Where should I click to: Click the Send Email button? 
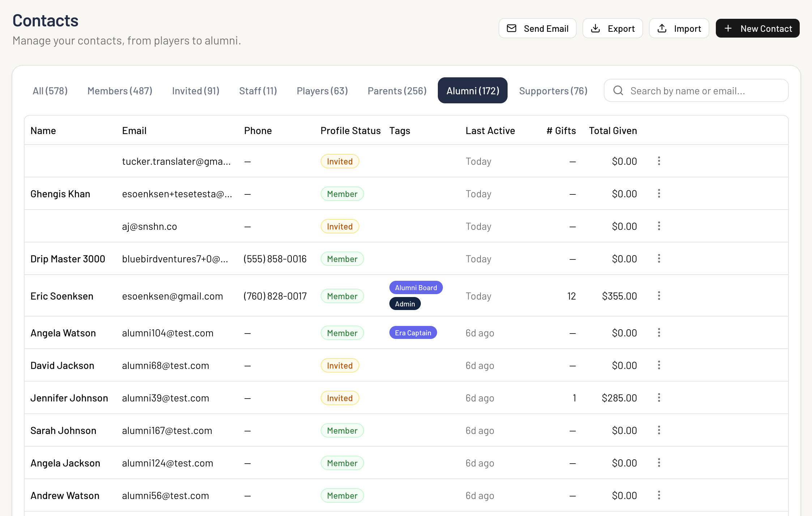(x=537, y=29)
